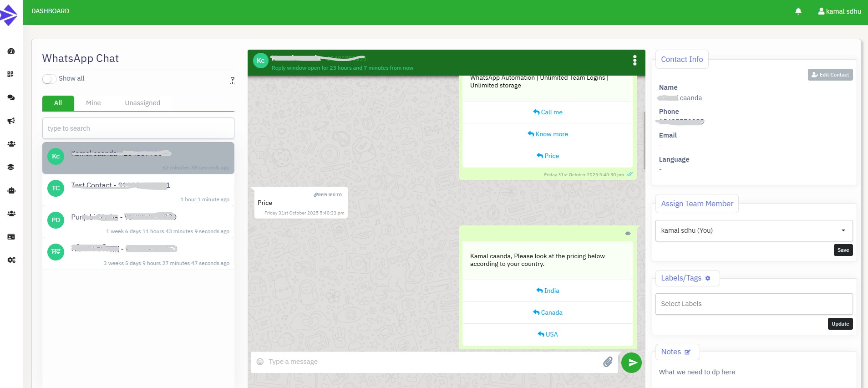
Task: Open the team users sidebar icon below robot
Action: (11, 214)
